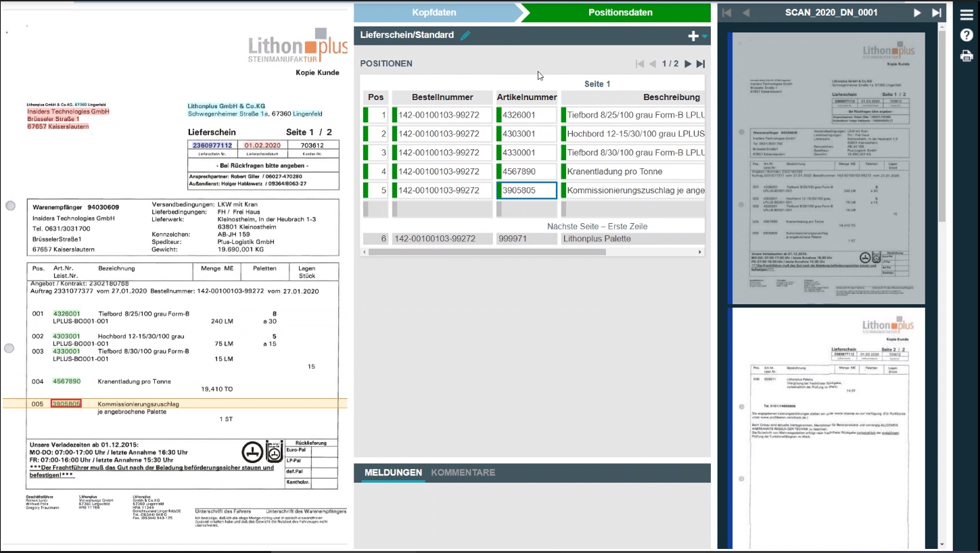
Task: Click the Beschreibung column header
Action: 633,97
